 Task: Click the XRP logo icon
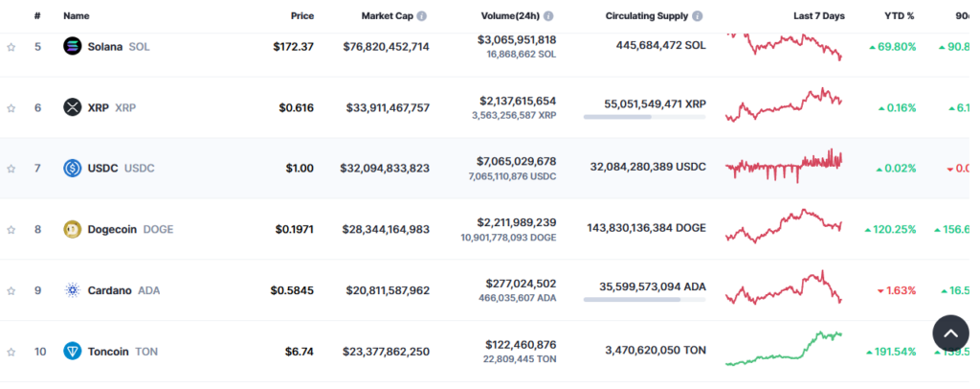point(73,107)
